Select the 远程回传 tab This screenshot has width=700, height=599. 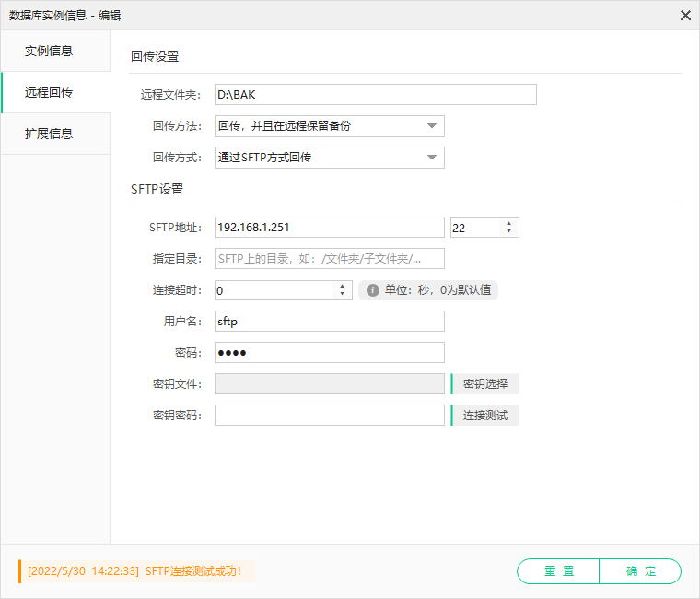(55, 92)
